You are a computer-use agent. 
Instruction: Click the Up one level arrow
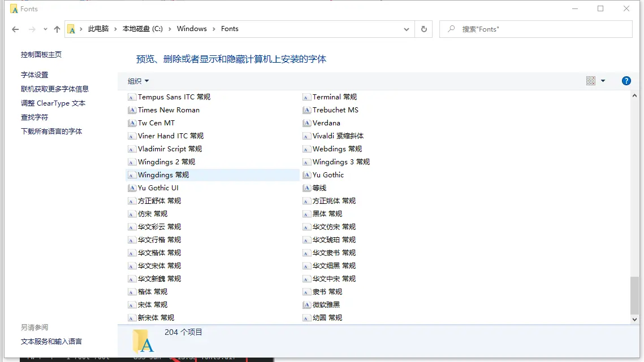57,29
